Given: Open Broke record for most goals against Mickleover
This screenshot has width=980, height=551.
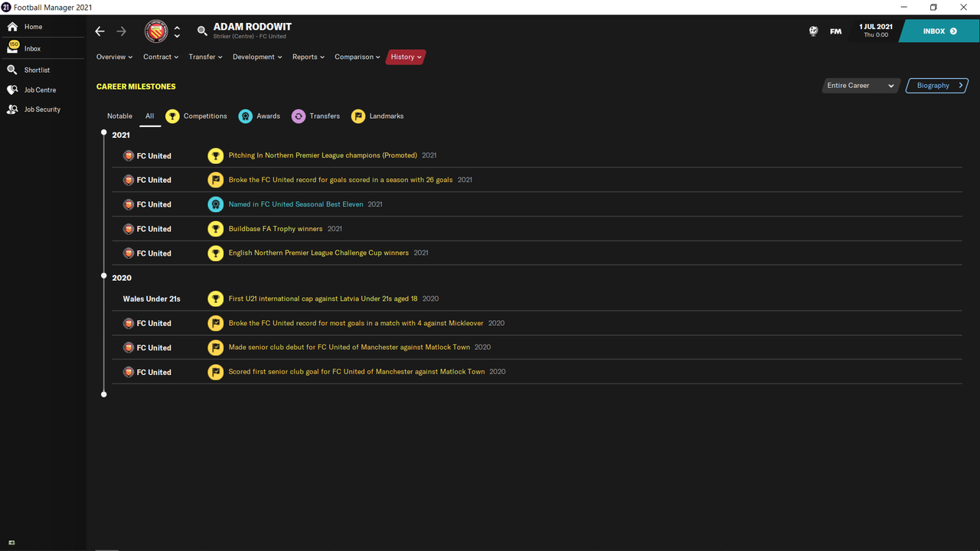Looking at the screenshot, I should click(356, 323).
